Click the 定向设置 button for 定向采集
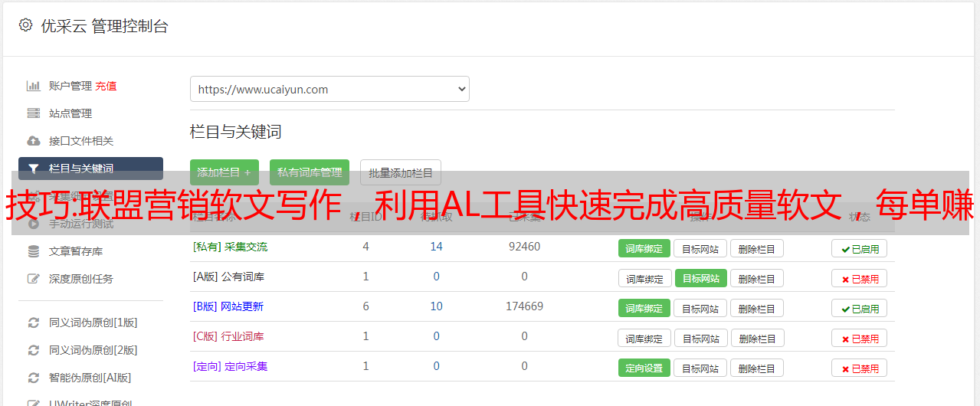This screenshot has height=406, width=980. tap(644, 368)
